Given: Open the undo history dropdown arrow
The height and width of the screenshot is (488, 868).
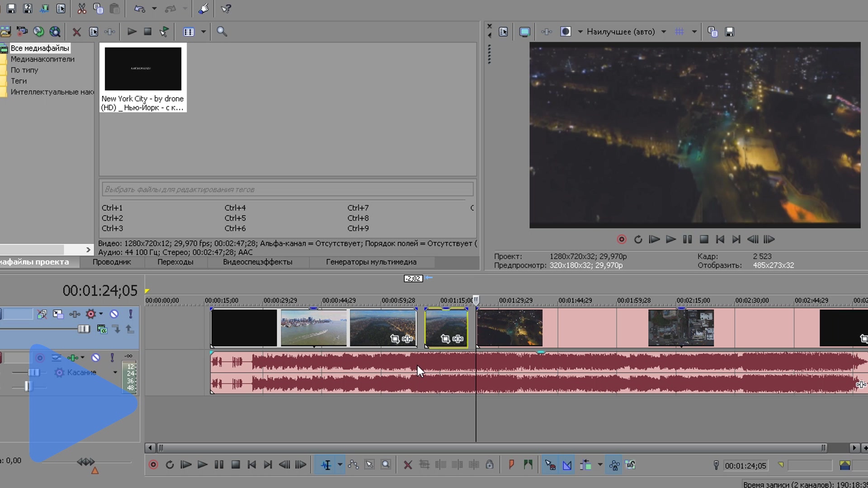Looking at the screenshot, I should point(154,9).
